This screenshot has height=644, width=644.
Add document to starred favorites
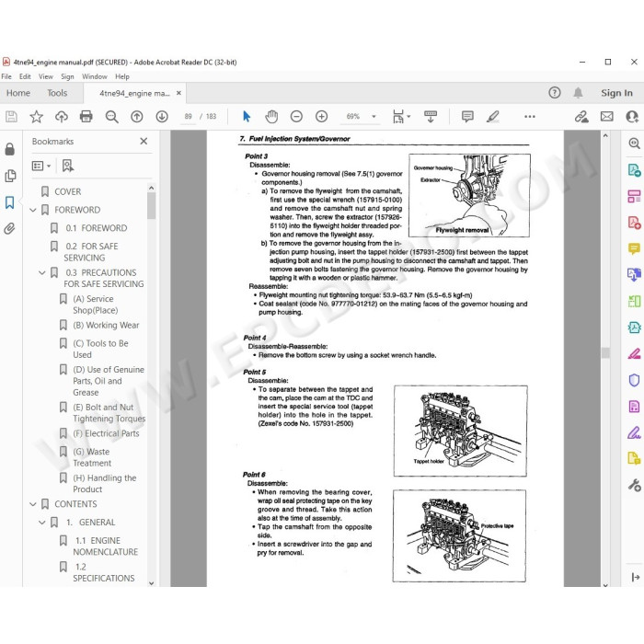point(36,117)
